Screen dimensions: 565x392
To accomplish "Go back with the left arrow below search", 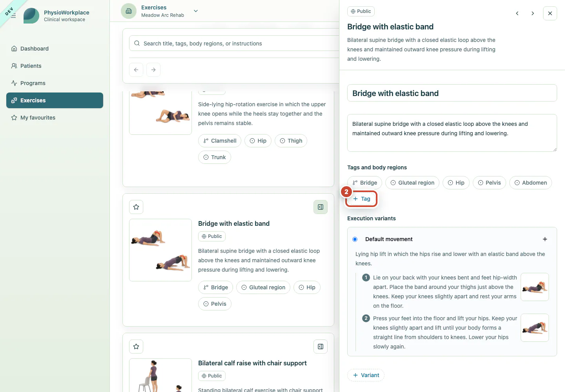I will click(136, 70).
